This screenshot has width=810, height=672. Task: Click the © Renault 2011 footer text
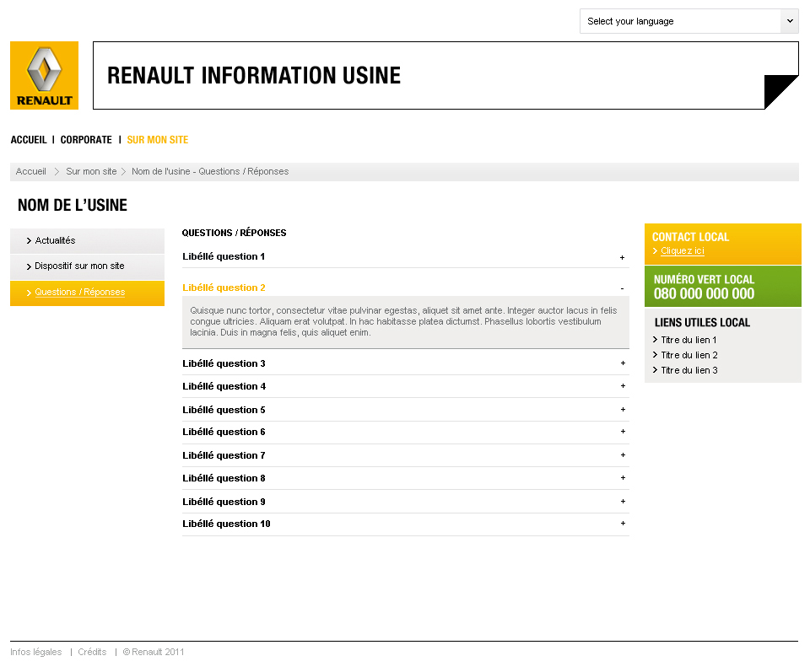click(154, 652)
